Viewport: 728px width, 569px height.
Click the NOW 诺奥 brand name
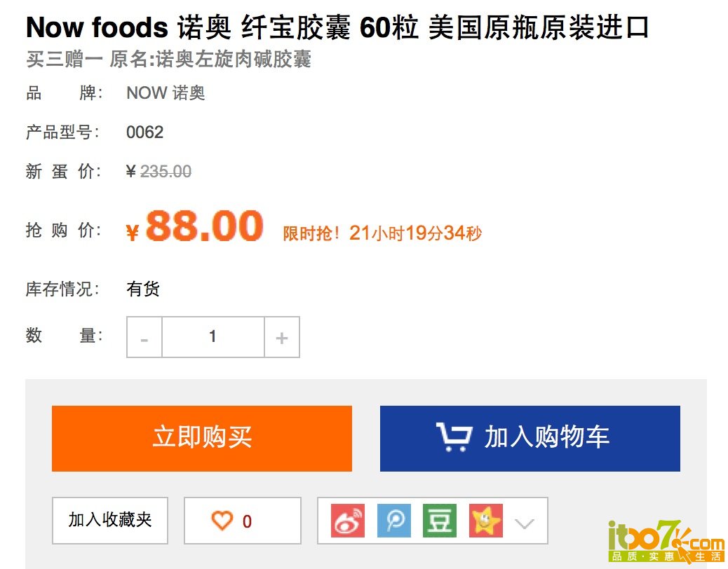pos(166,92)
